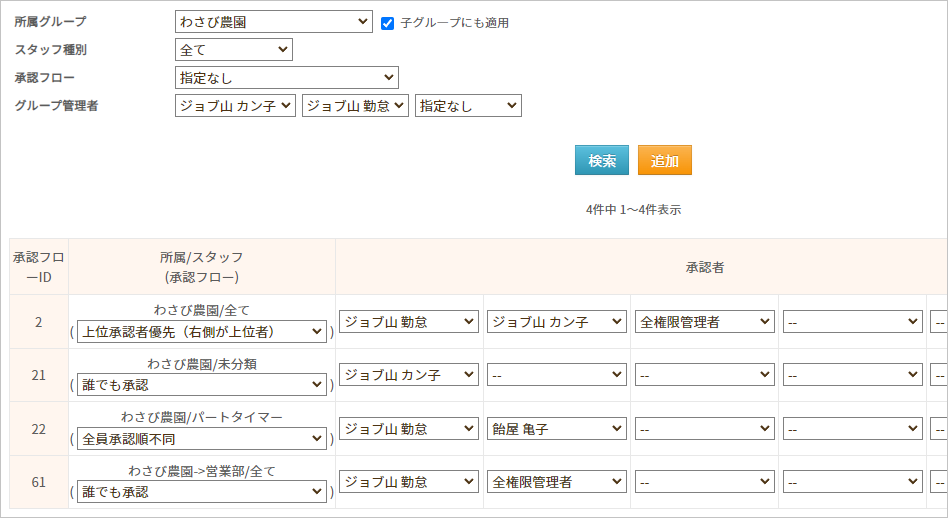
Task: Open first approver dropdown in row 21
Action: pos(409,374)
